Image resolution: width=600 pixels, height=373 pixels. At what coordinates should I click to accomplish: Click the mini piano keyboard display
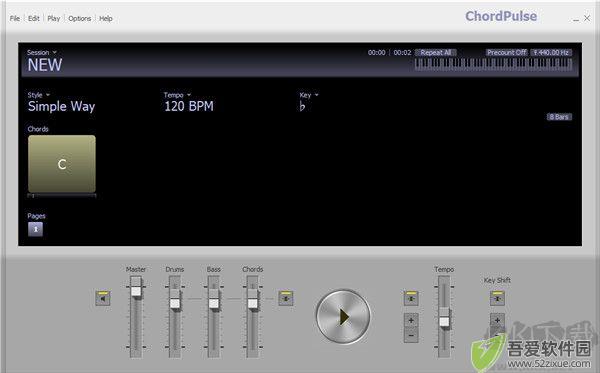click(493, 64)
